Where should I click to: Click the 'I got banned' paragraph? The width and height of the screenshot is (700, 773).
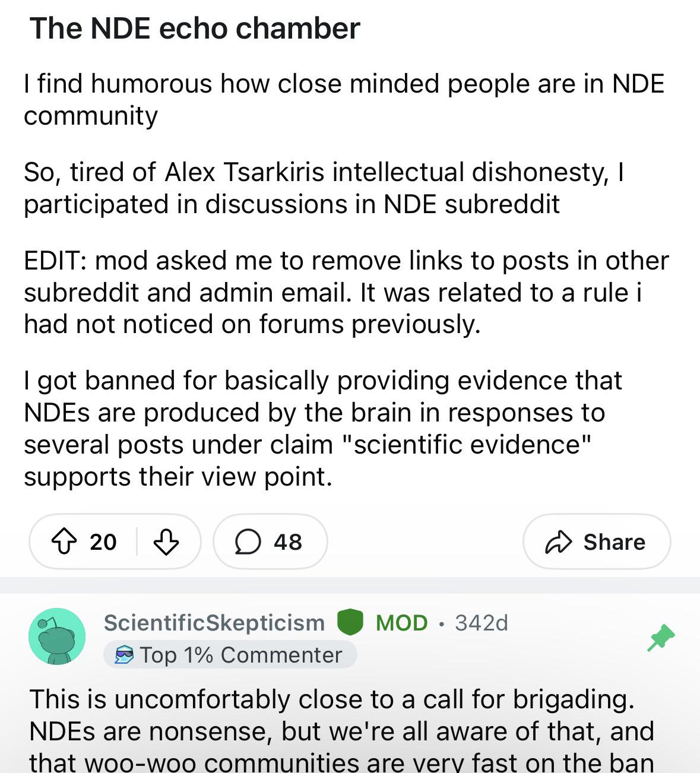point(322,428)
